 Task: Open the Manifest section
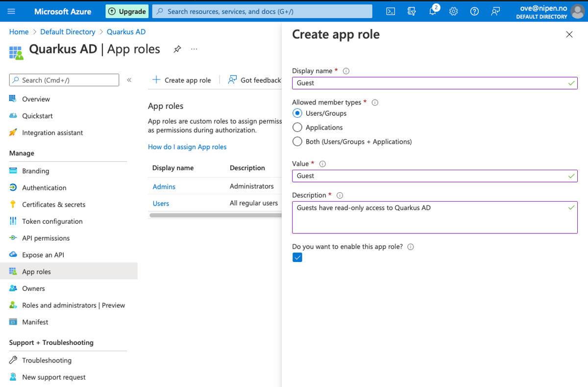[x=35, y=322]
